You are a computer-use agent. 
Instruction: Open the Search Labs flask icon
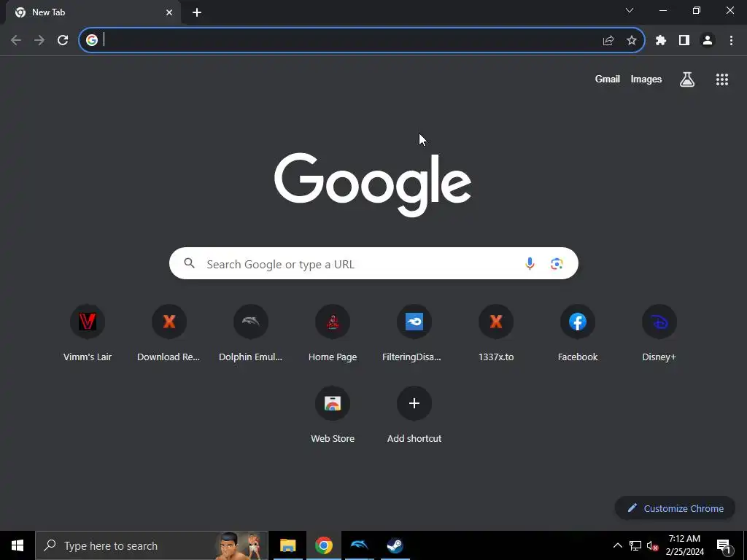(x=687, y=79)
